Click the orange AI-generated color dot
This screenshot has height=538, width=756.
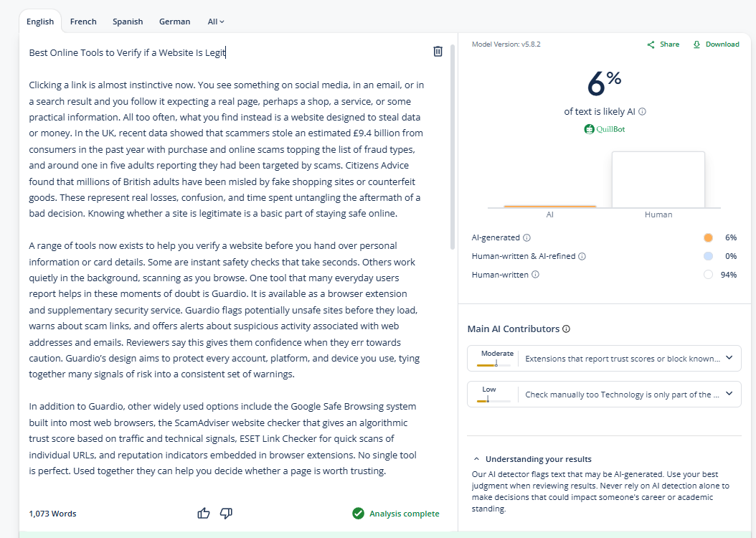click(x=708, y=237)
